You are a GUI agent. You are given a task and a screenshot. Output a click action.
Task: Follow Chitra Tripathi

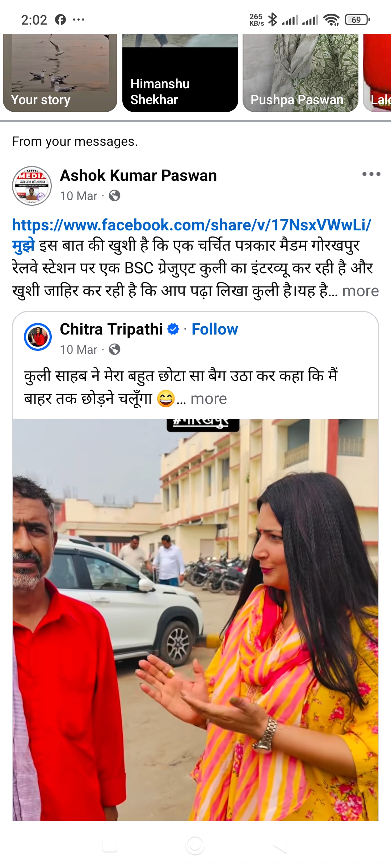[215, 329]
